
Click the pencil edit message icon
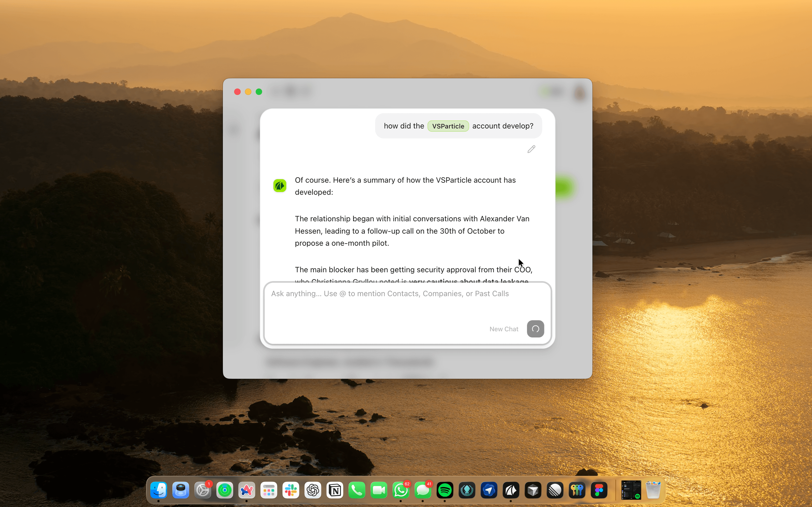[x=531, y=149]
